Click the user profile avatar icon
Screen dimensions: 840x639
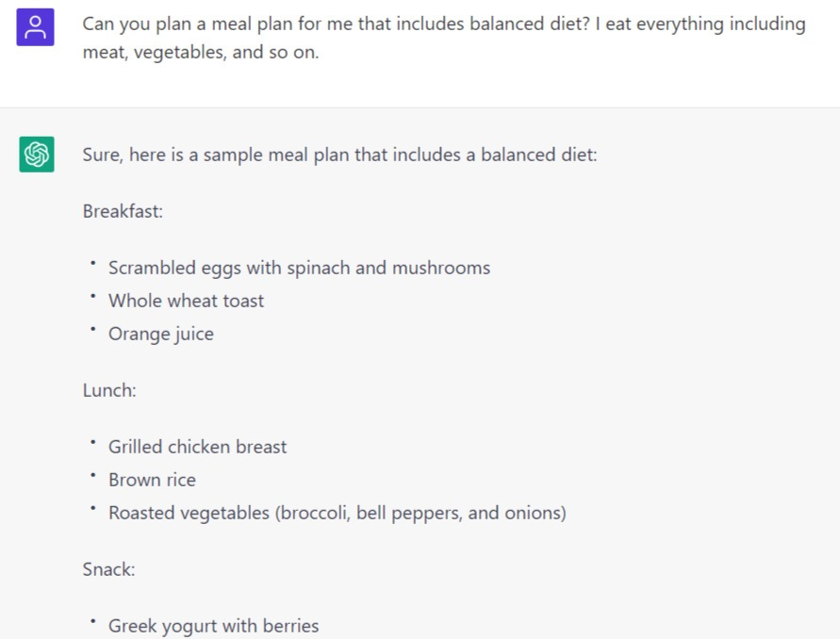tap(36, 27)
